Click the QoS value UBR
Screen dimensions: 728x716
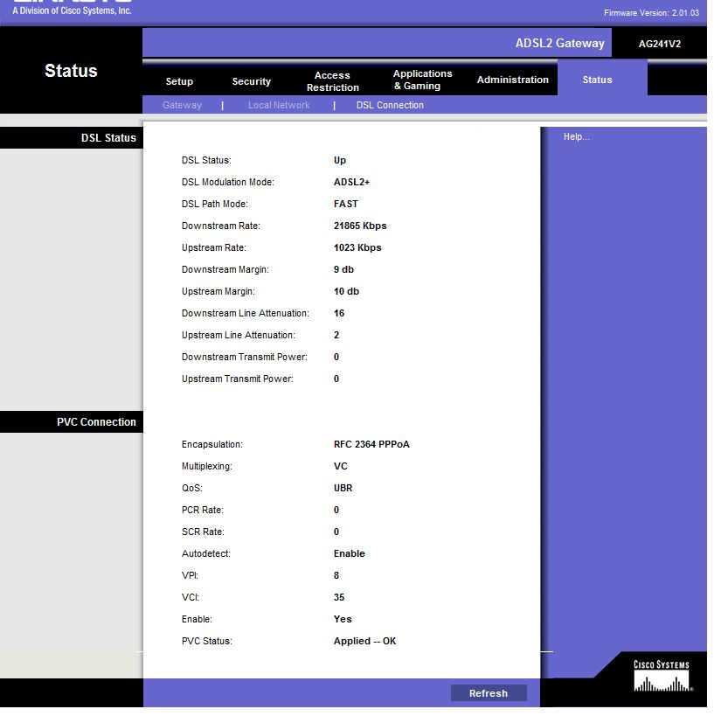click(343, 488)
